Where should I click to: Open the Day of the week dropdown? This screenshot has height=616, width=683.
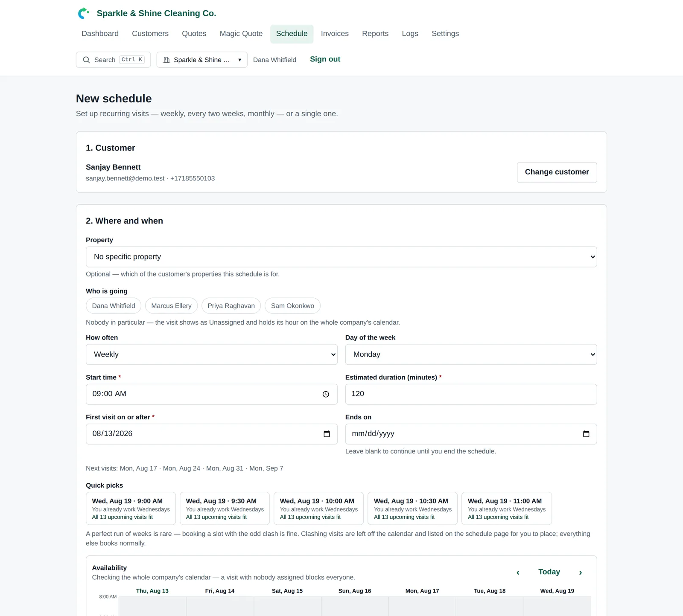pos(471,354)
